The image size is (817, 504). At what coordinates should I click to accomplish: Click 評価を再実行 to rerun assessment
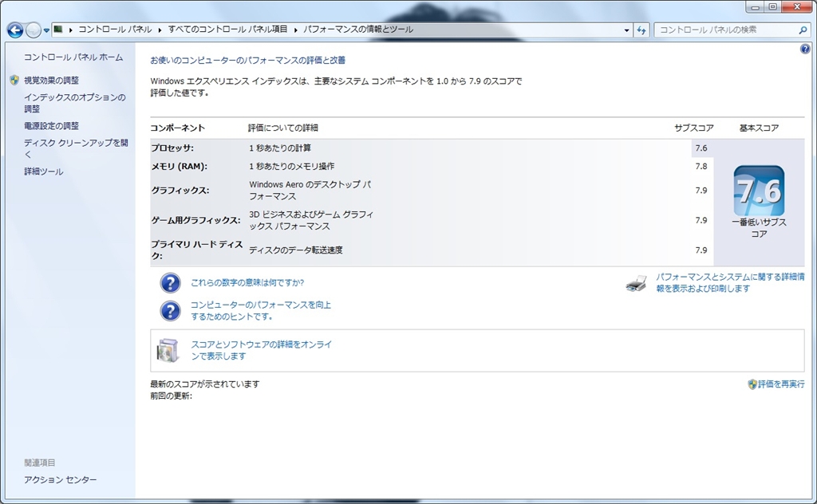pyautogui.click(x=780, y=384)
